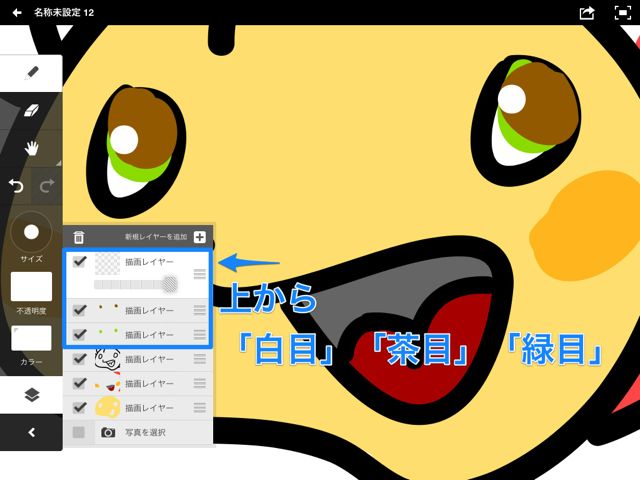Screen dimensions: 640x480
Task: Toggle visibility of brown dots layer
Action: coord(80,310)
